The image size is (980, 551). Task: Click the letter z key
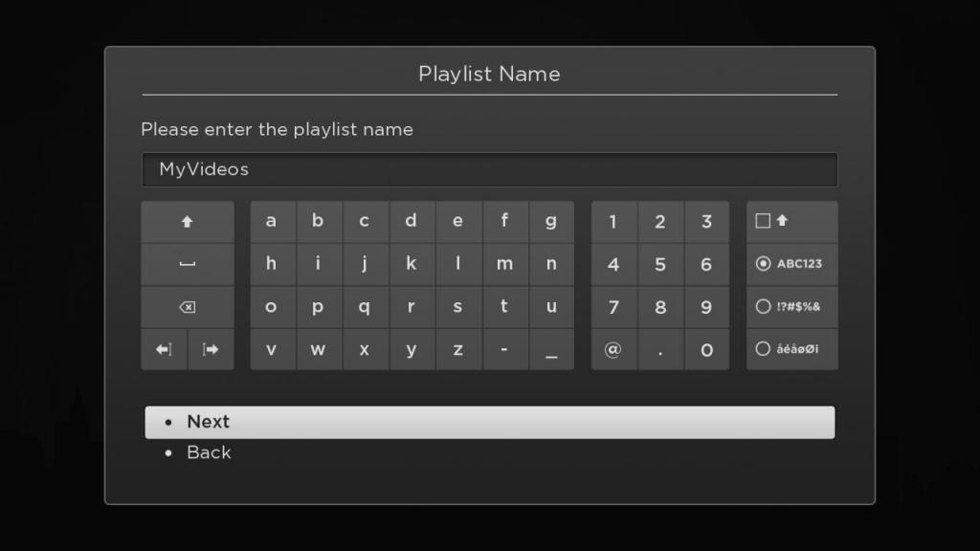(x=458, y=349)
